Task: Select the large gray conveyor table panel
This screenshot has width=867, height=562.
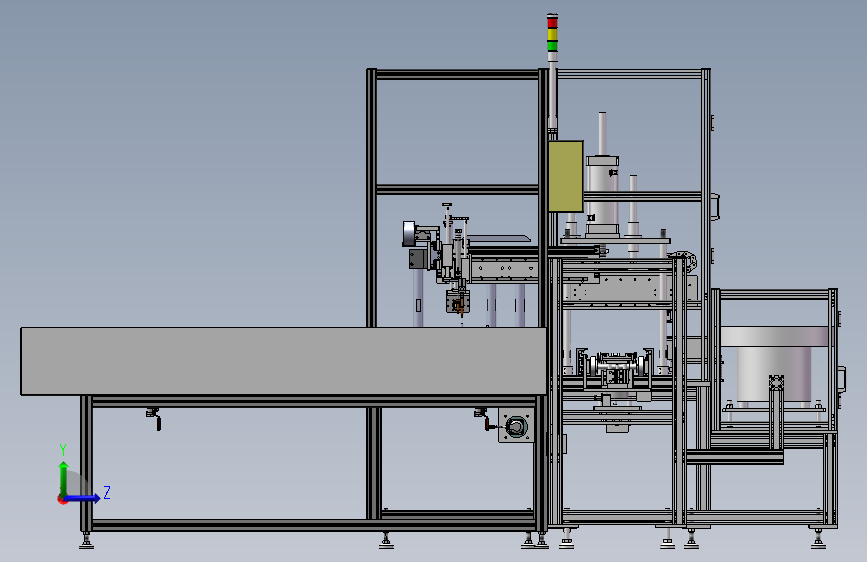Action: (284, 361)
